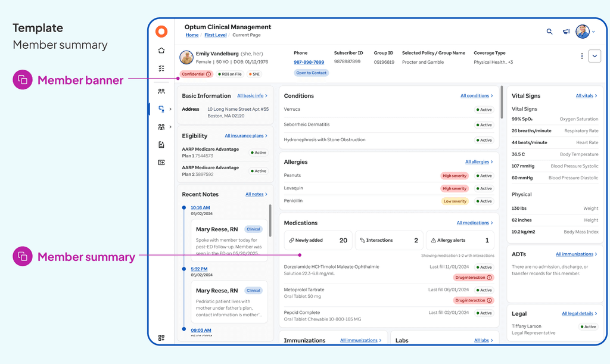Image resolution: width=610 pixels, height=364 pixels.
Task: Click the ROI on File tag
Action: click(229, 74)
